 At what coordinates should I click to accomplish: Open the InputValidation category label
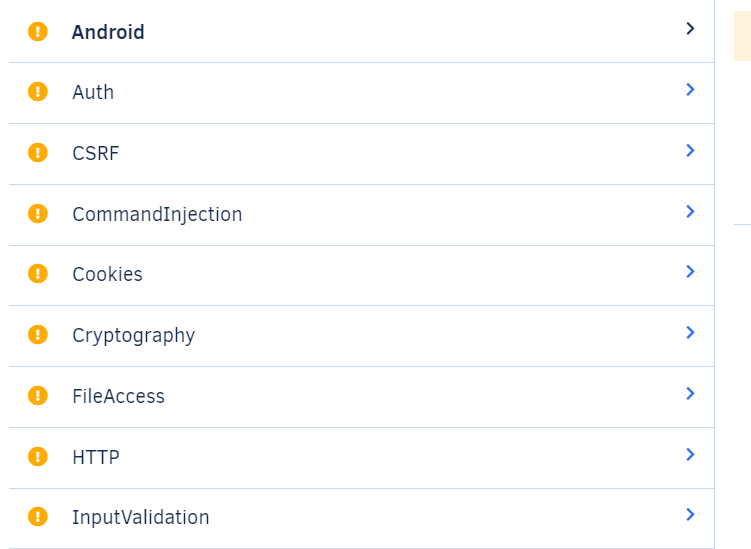click(x=140, y=517)
